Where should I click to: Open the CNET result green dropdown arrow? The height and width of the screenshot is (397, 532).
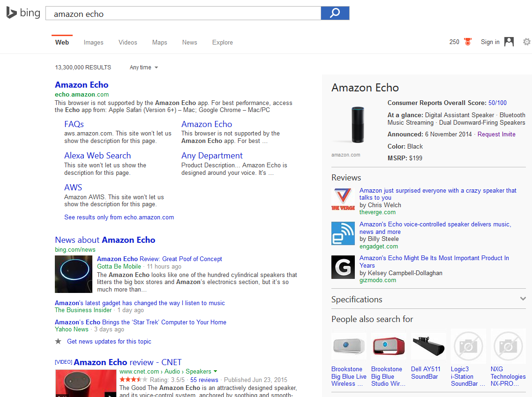(x=215, y=371)
